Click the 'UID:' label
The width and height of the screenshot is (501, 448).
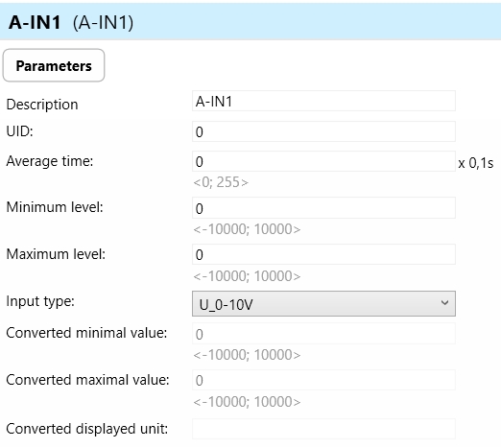tap(20, 131)
